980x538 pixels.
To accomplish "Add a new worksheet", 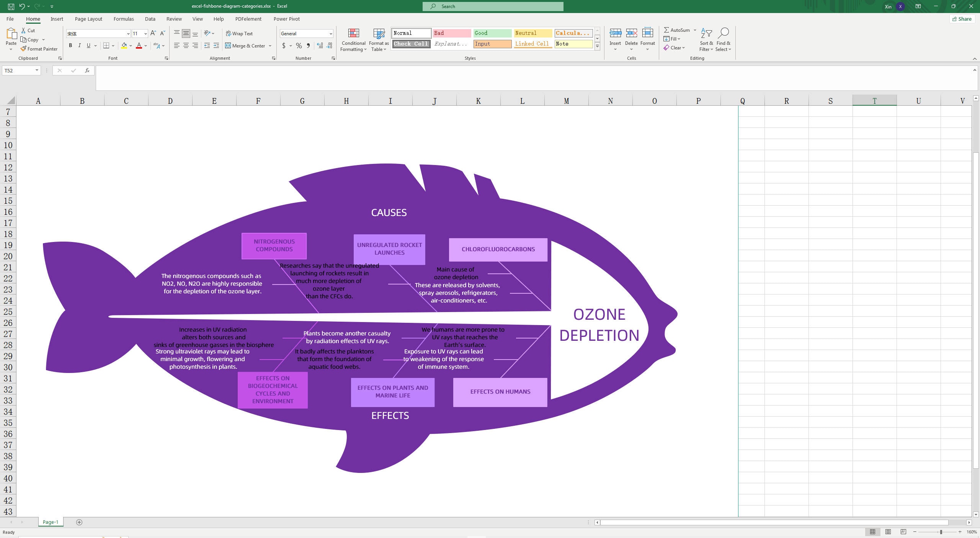I will click(79, 522).
